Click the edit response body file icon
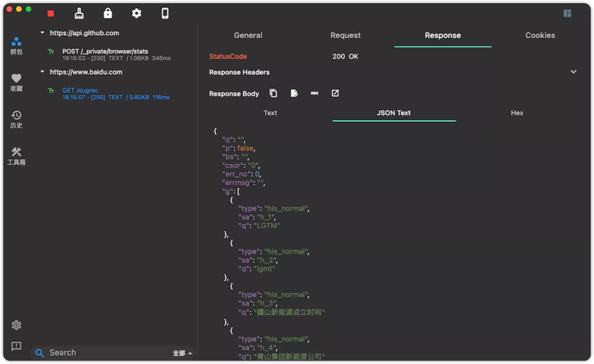This screenshot has height=364, width=594. 294,93
